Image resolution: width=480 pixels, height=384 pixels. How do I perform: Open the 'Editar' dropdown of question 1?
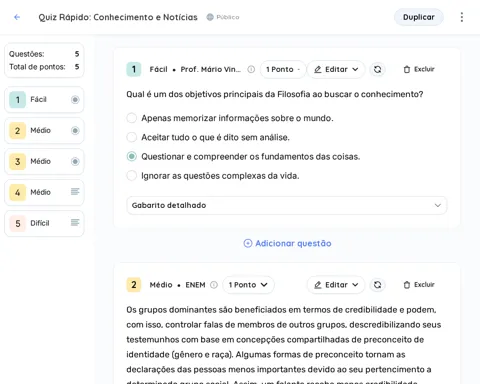coord(336,69)
